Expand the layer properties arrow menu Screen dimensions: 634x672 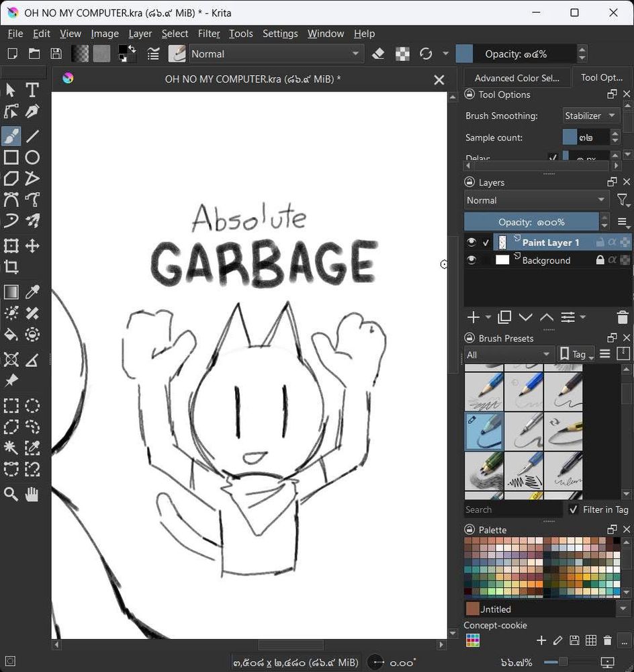click(x=583, y=317)
